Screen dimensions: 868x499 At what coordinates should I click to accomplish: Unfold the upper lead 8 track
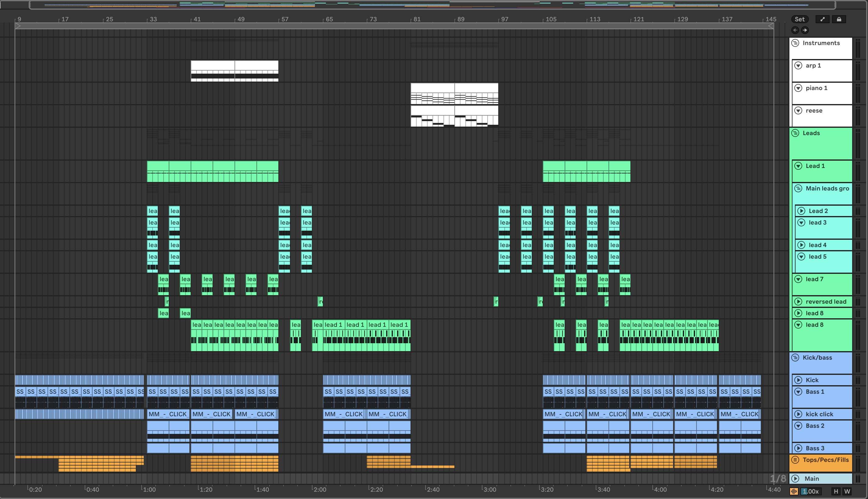(x=798, y=313)
